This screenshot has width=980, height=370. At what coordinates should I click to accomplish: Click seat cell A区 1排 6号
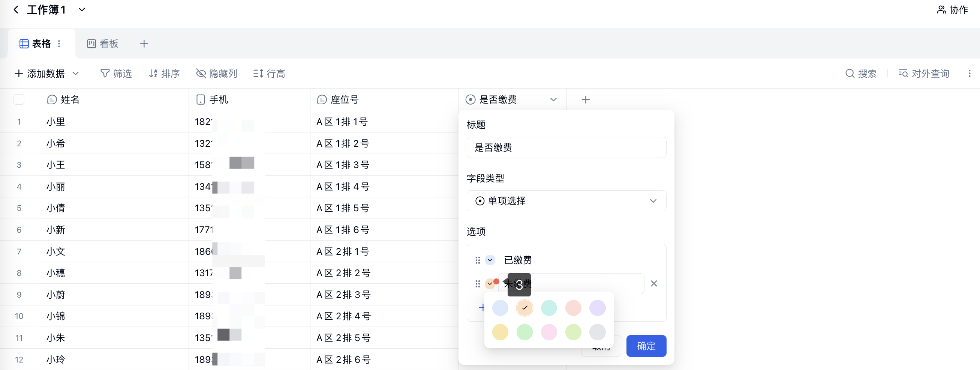click(384, 230)
